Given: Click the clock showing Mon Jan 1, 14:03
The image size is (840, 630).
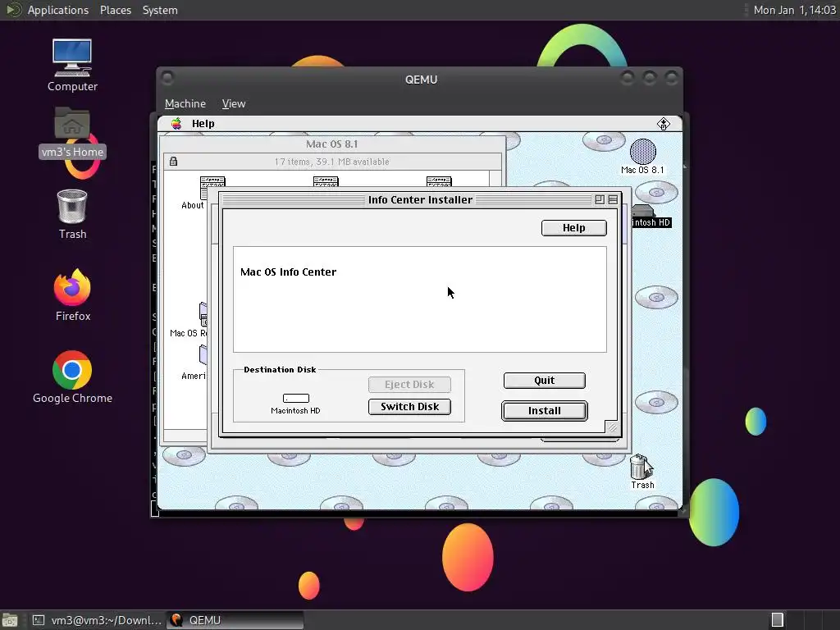Looking at the screenshot, I should [x=794, y=10].
